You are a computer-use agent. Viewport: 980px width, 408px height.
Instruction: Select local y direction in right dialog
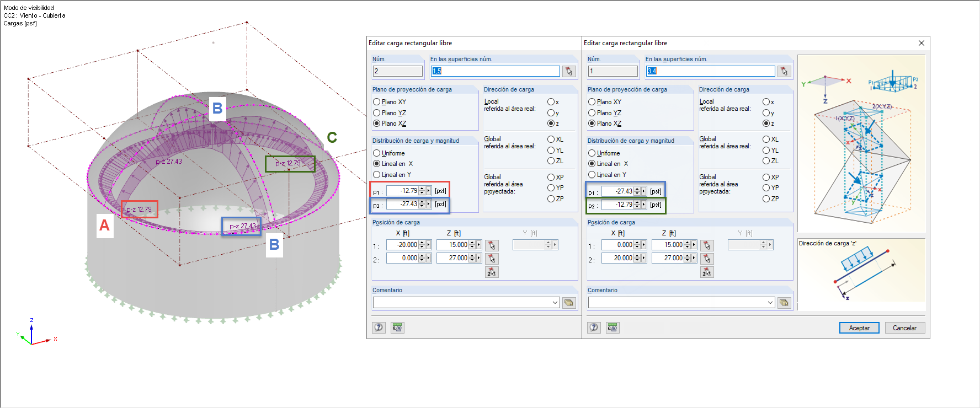(766, 113)
